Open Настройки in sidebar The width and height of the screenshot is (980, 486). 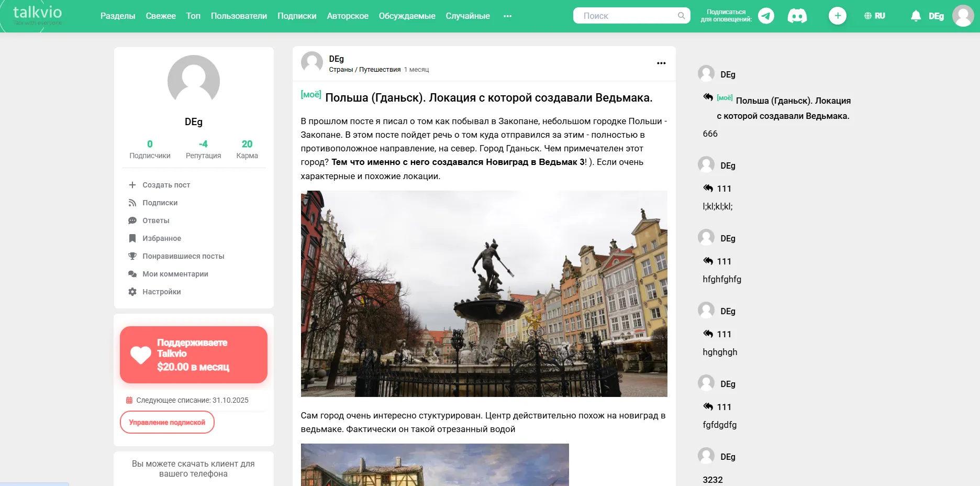click(x=162, y=292)
